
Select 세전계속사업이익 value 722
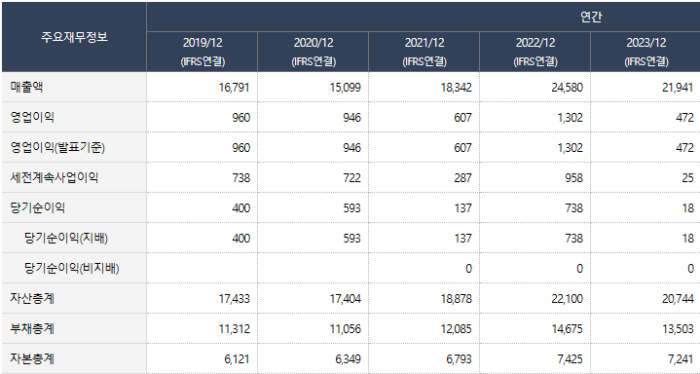tap(352, 178)
